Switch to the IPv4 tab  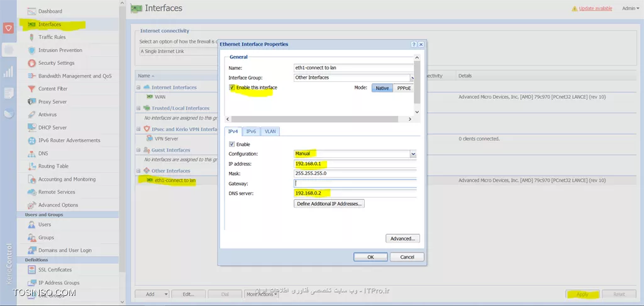point(233,131)
